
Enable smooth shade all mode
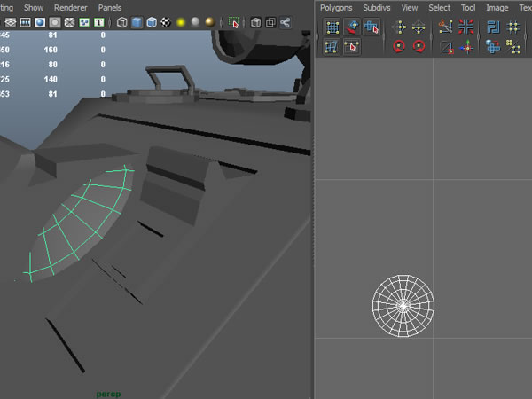tap(137, 22)
